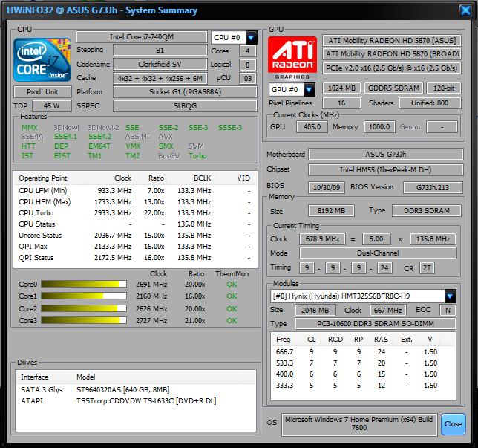Select the CPU Turbo row

[135, 213]
